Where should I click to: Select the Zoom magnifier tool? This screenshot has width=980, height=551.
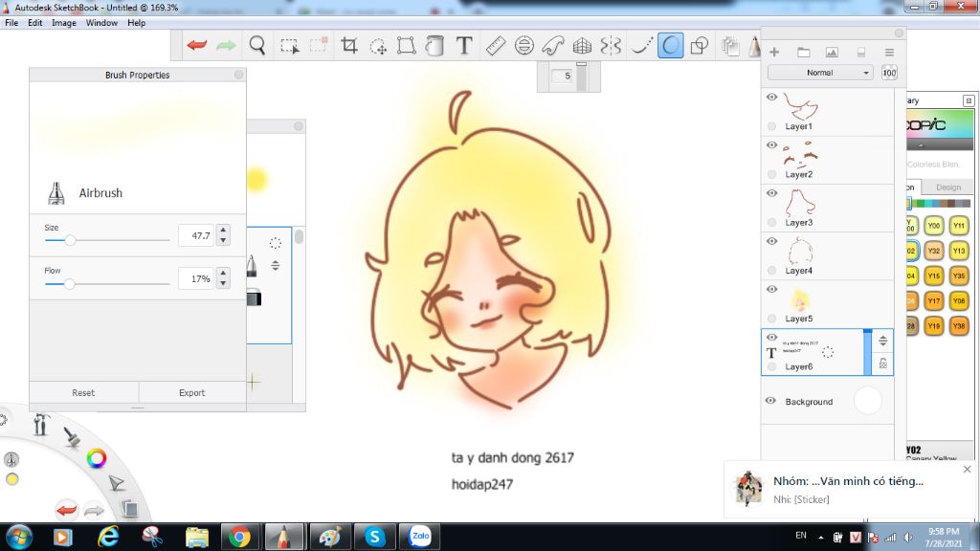pyautogui.click(x=256, y=45)
